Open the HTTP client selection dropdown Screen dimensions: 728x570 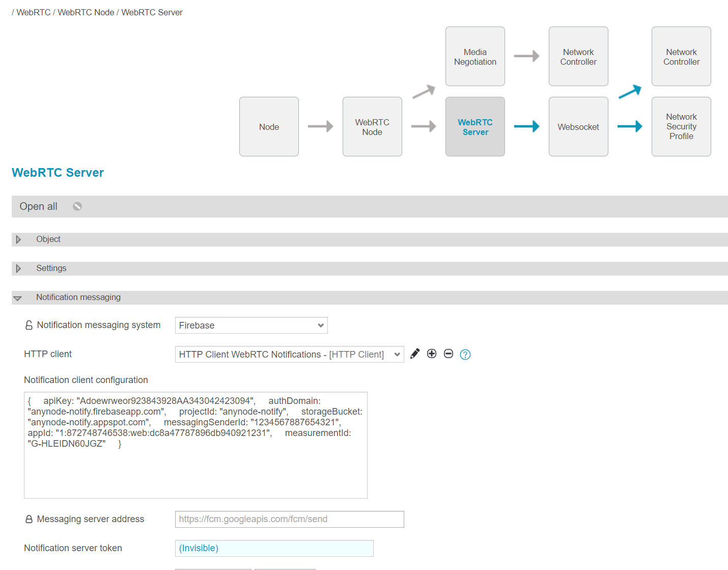289,355
